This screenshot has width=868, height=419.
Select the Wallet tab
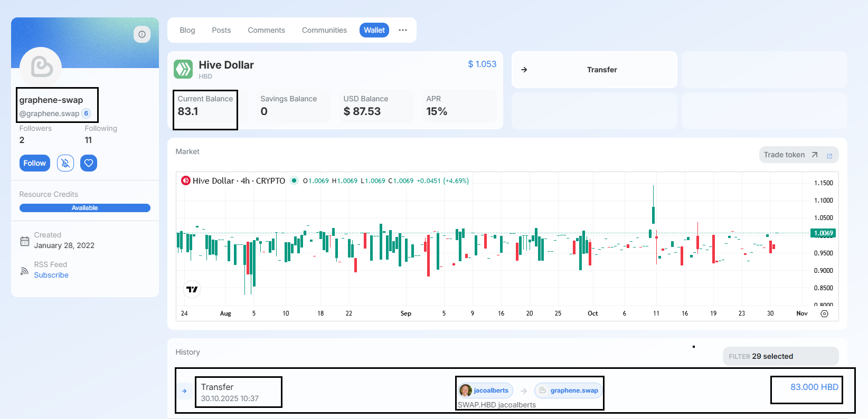click(x=374, y=30)
